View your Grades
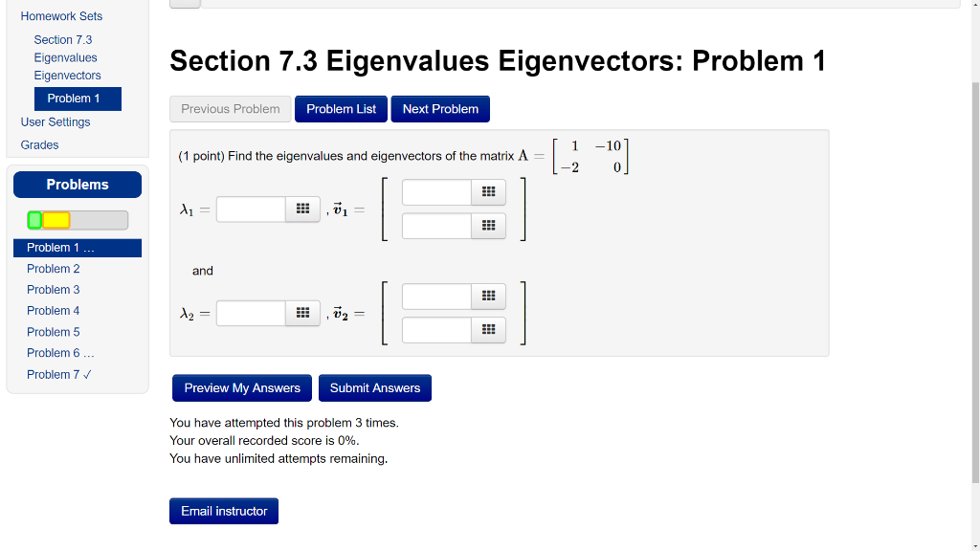 (x=39, y=144)
